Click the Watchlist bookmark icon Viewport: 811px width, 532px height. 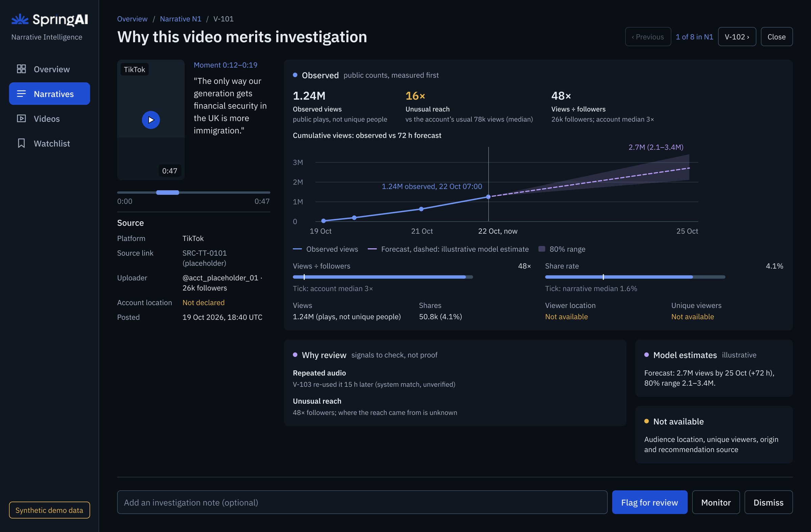click(21, 144)
